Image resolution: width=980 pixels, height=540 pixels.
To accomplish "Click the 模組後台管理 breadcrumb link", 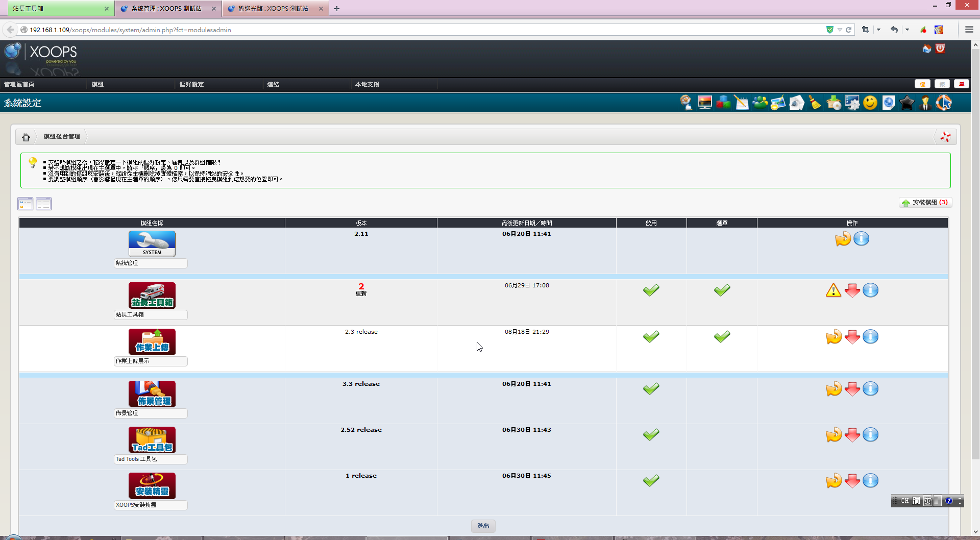I will [x=62, y=137].
